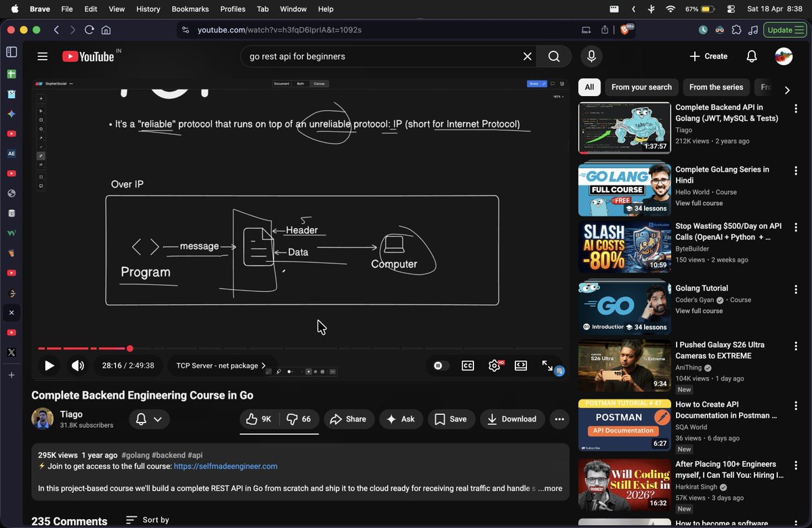
Task: Click the address bar URL
Action: [x=280, y=30]
